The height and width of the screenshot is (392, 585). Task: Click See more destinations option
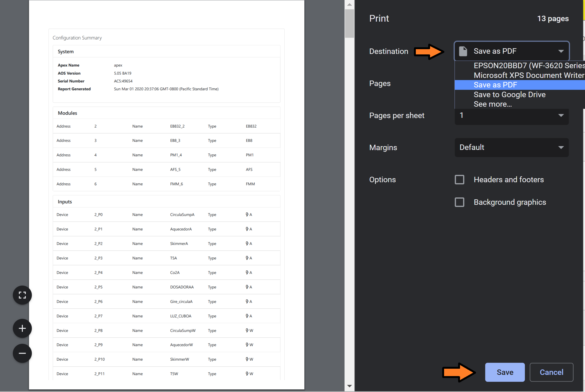[493, 104]
